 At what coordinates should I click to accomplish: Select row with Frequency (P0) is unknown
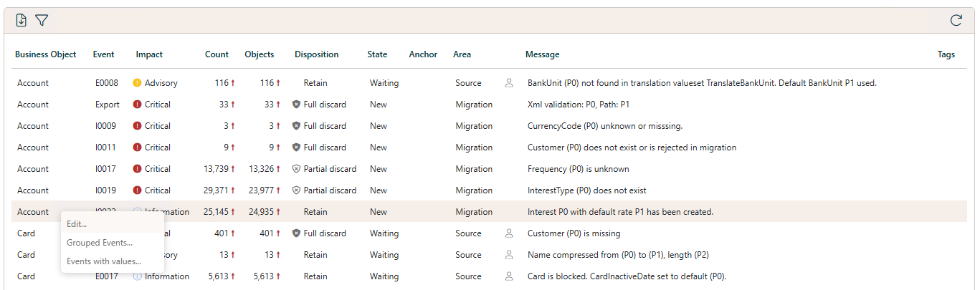pos(578,169)
